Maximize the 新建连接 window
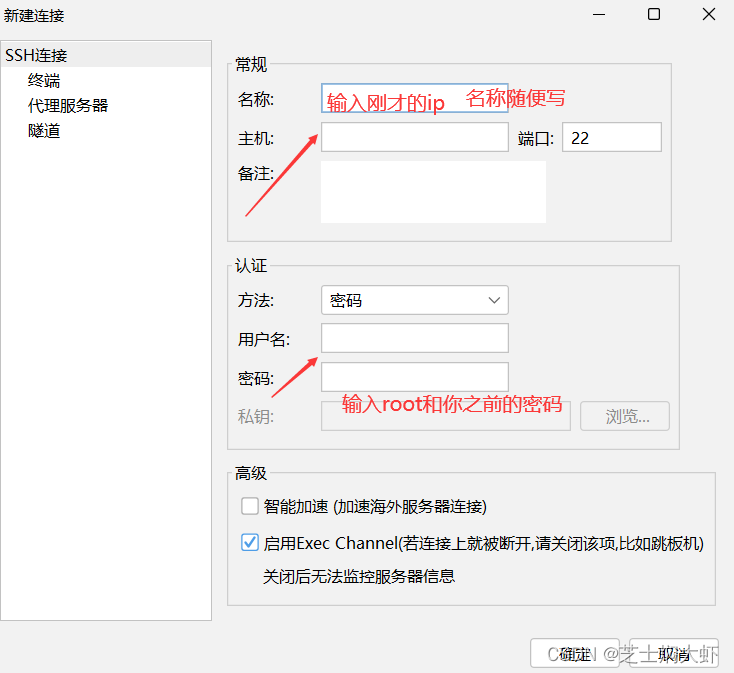734x673 pixels. [654, 15]
